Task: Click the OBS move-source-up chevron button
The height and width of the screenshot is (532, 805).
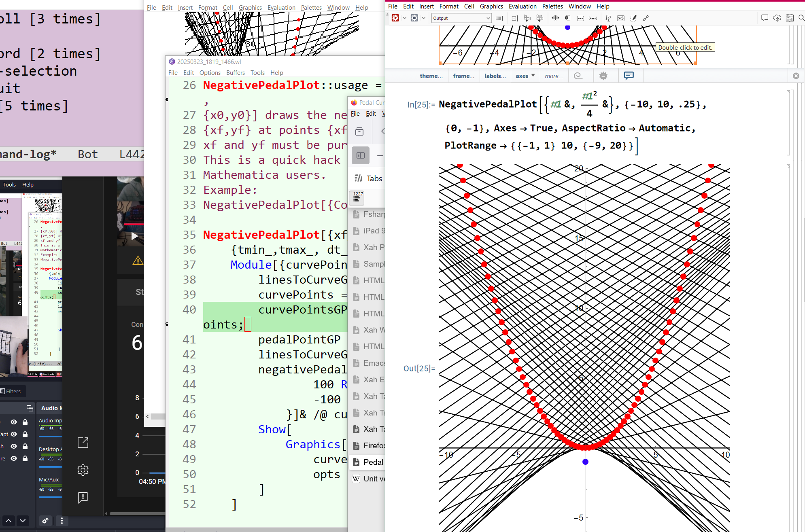Action: (9, 521)
